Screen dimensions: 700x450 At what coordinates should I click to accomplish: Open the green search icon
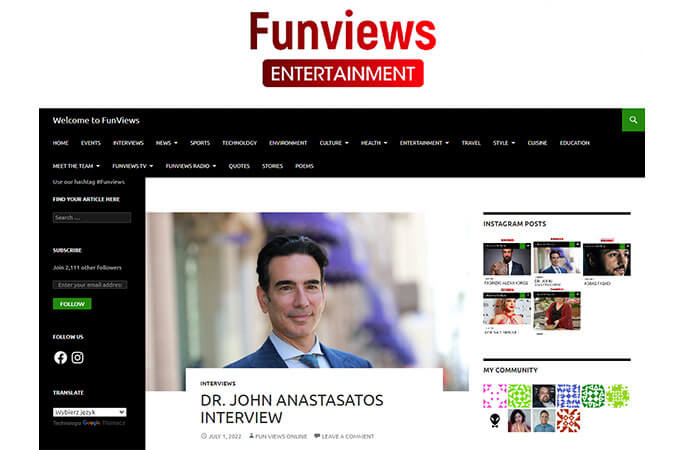(x=633, y=120)
